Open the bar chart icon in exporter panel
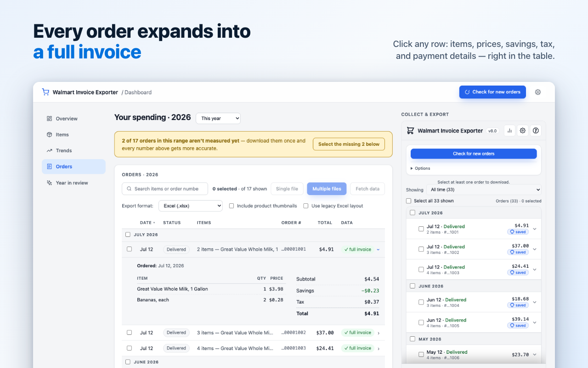The width and height of the screenshot is (588, 368). (x=509, y=131)
